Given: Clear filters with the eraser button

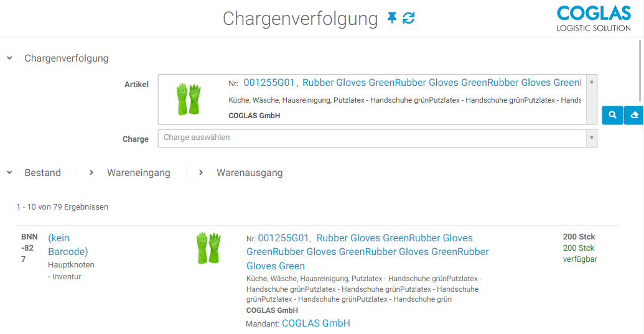Looking at the screenshot, I should click(x=634, y=115).
